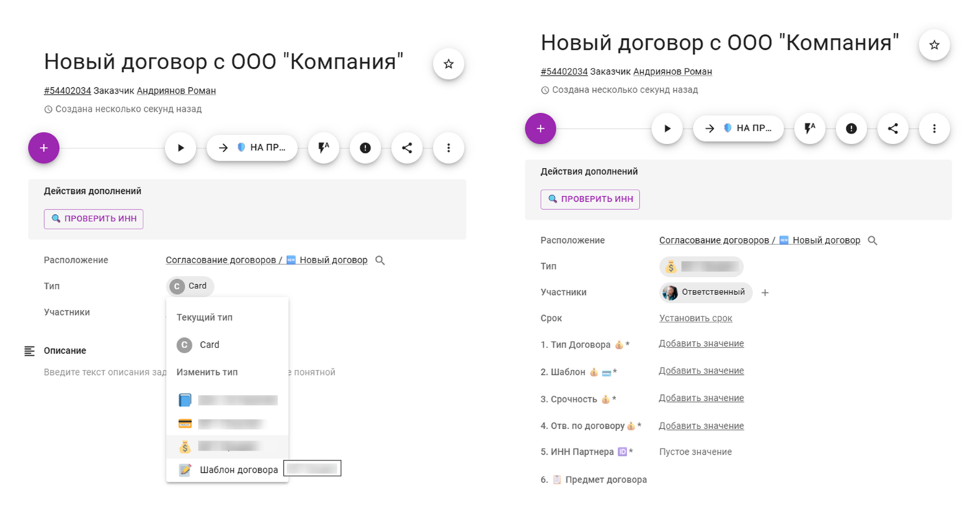
Task: Open the share icon for the task
Action: point(407,148)
